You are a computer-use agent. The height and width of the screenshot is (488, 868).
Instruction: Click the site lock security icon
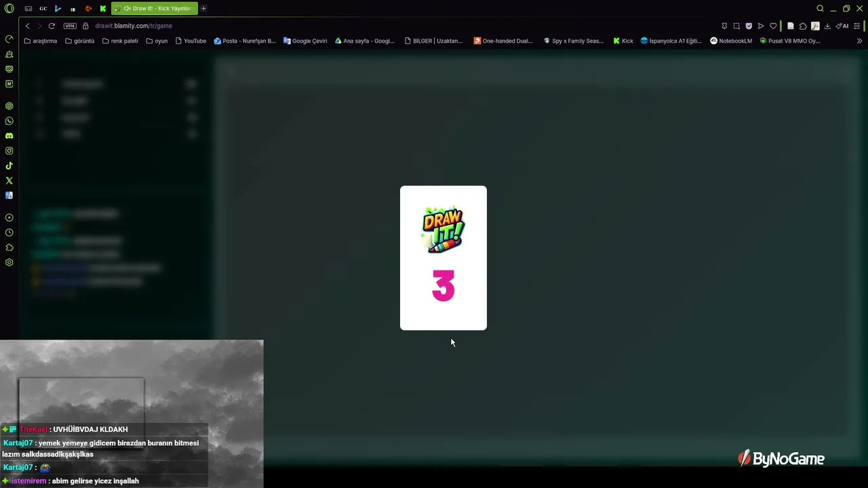(86, 26)
